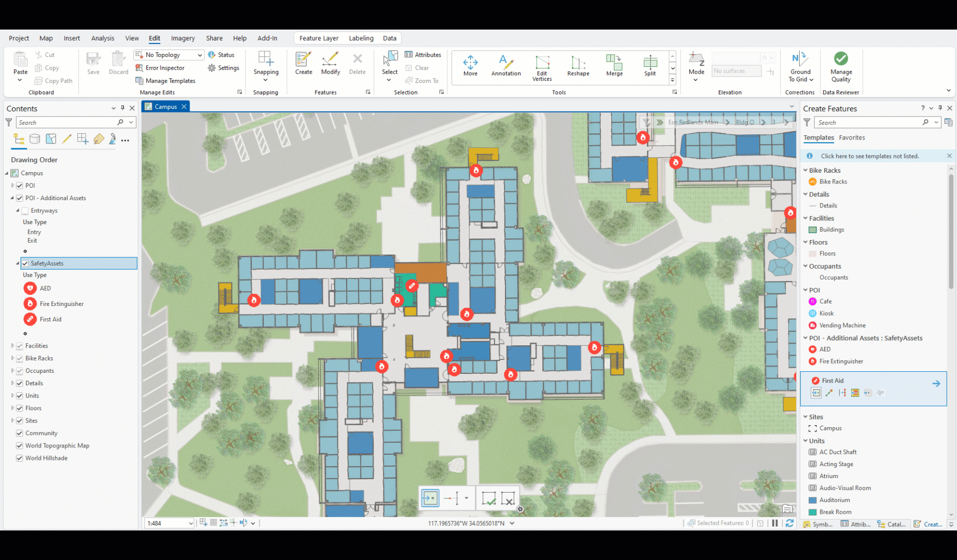Uncheck the SafetyAssets layer visibility
The height and width of the screenshot is (560, 957).
pyautogui.click(x=24, y=263)
